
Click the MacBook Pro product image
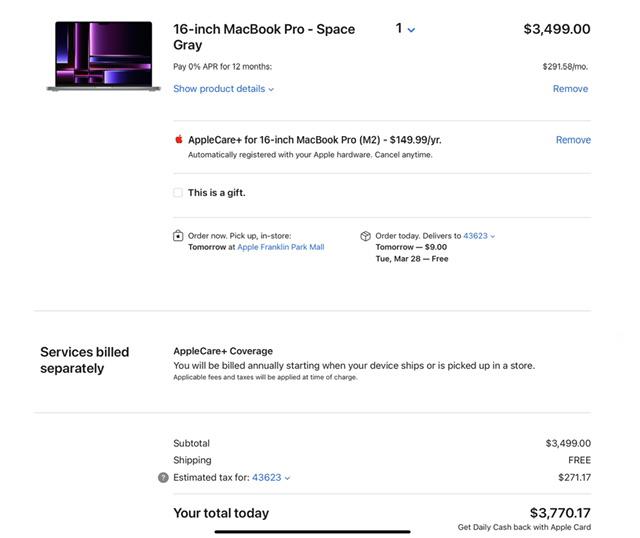tap(104, 56)
